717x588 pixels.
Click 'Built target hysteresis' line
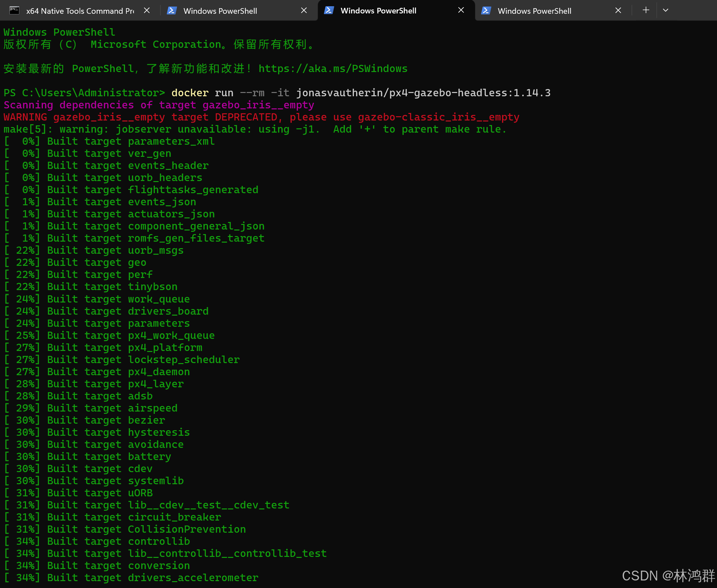(97, 432)
